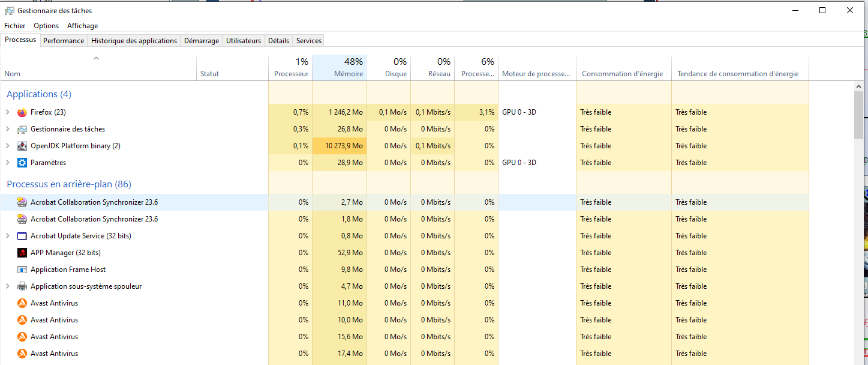Screen dimensions: 868x365
Task: Sort by Tendance de consommation d'énergie header
Action: [740, 68]
